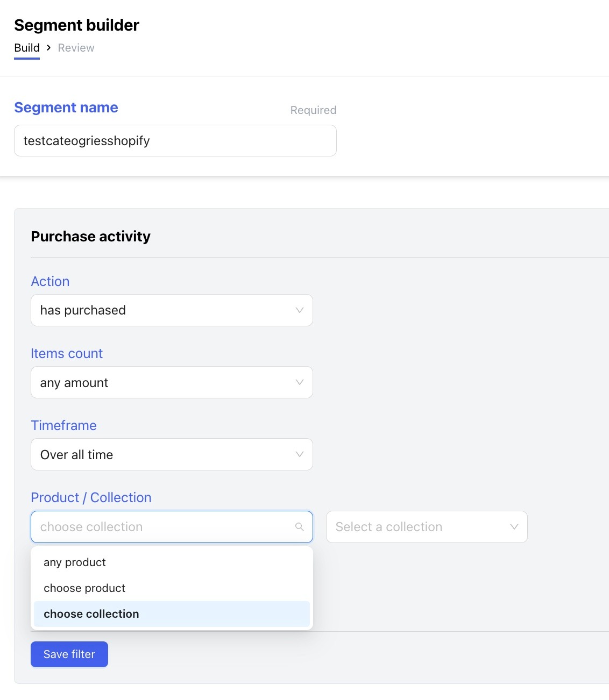Image resolution: width=609 pixels, height=700 pixels.
Task: Switch to the Build step
Action: click(x=27, y=48)
